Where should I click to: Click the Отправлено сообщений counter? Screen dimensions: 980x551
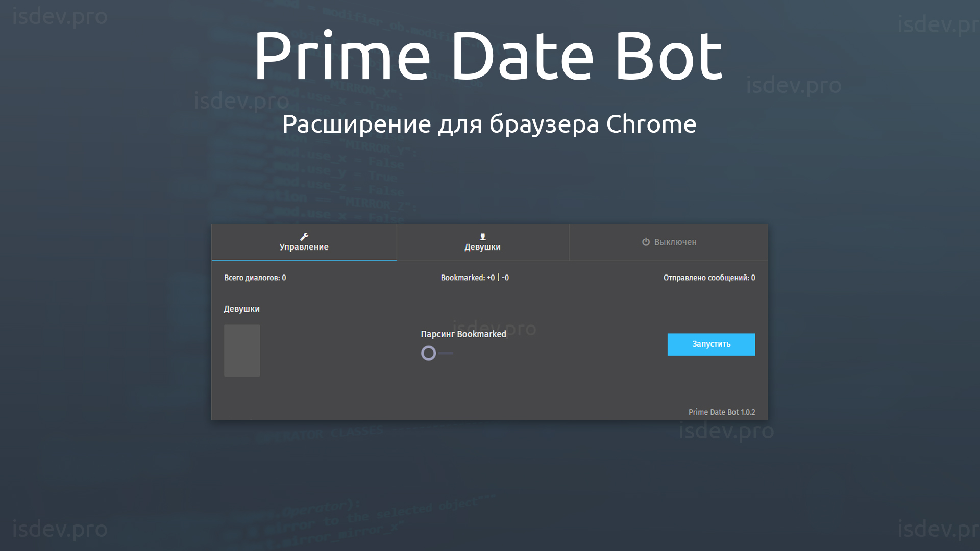pos(709,278)
